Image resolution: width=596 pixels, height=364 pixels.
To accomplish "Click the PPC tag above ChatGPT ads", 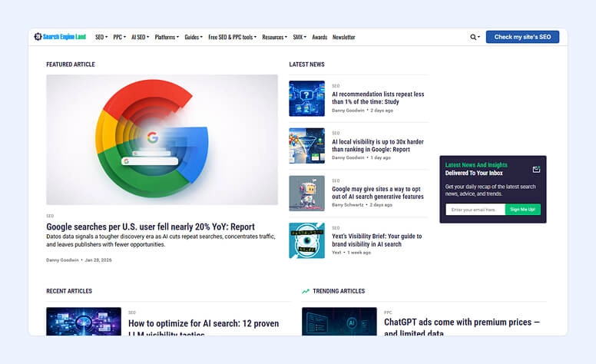I will [388, 313].
